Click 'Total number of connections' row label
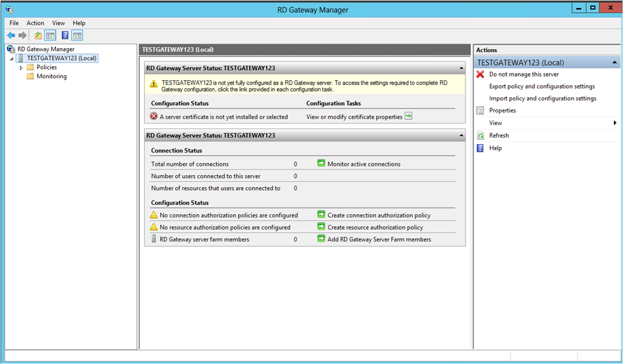Image resolution: width=623 pixels, height=364 pixels. coord(190,164)
